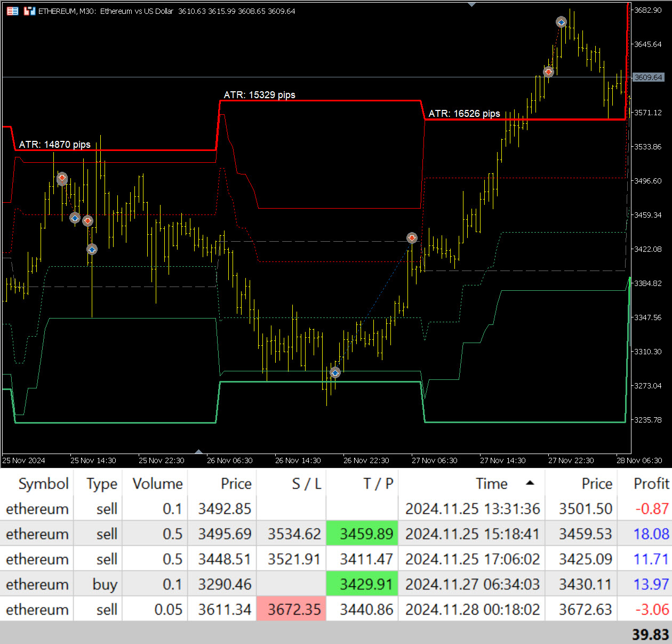Click the '26 Nov 14:30' time axis label

pyautogui.click(x=298, y=460)
